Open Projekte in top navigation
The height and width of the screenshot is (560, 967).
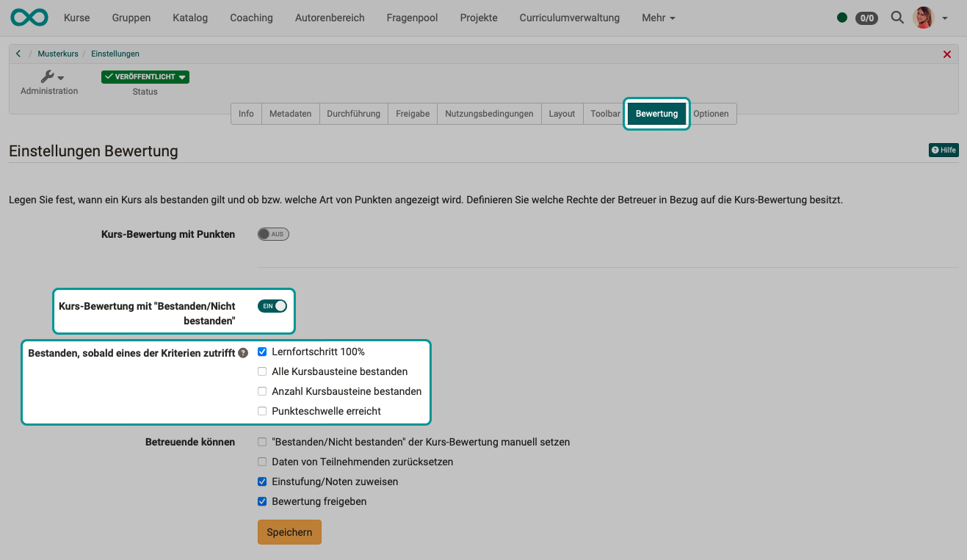(479, 18)
